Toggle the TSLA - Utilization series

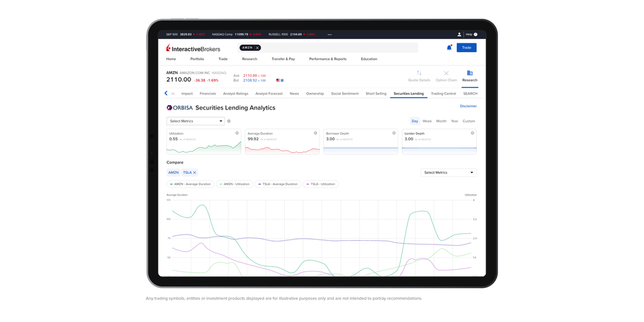(321, 184)
